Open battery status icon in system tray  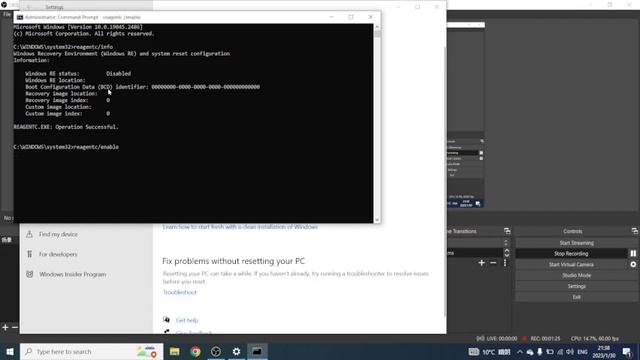pos(550,352)
